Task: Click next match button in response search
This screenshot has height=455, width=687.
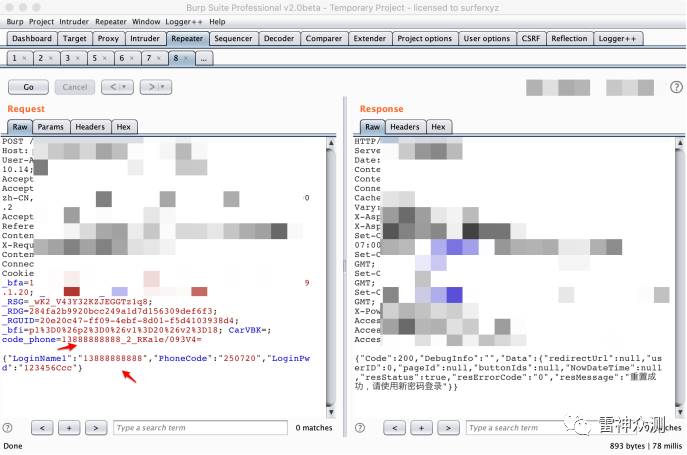Action: coord(448,428)
